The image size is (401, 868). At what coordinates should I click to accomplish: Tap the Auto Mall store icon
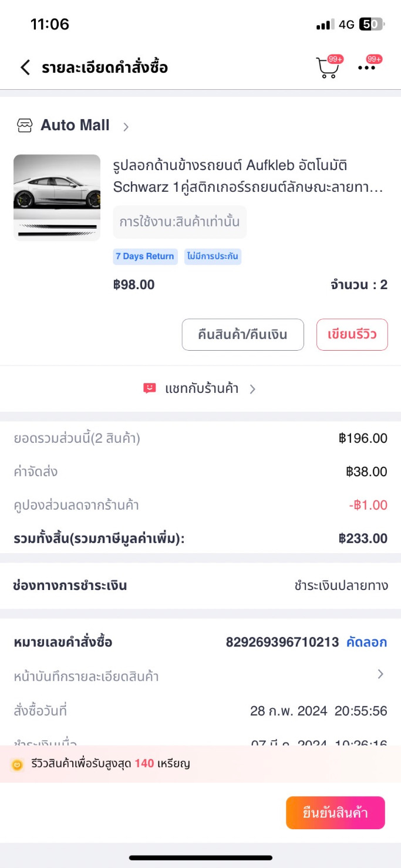pos(25,125)
